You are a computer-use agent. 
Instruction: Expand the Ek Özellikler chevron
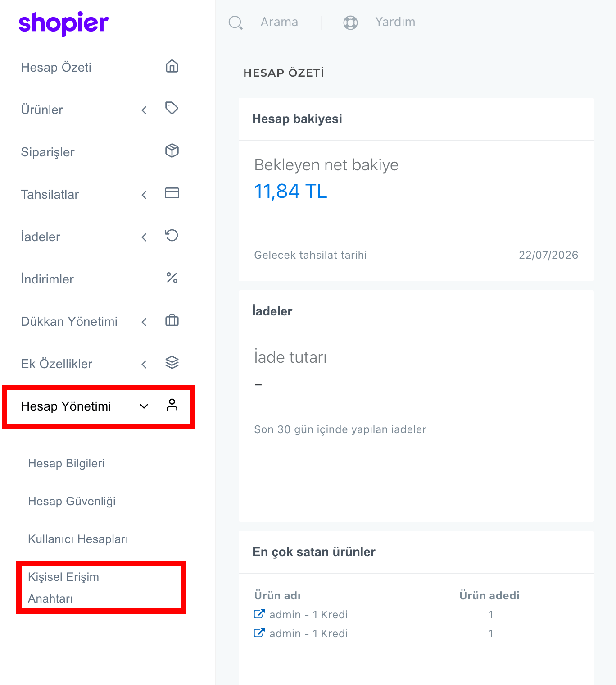[x=144, y=364]
